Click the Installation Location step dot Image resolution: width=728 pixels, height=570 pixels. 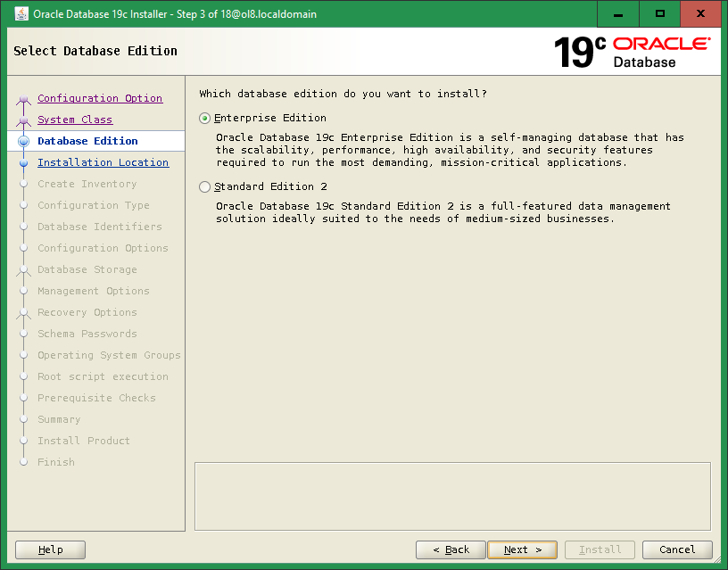pos(24,162)
